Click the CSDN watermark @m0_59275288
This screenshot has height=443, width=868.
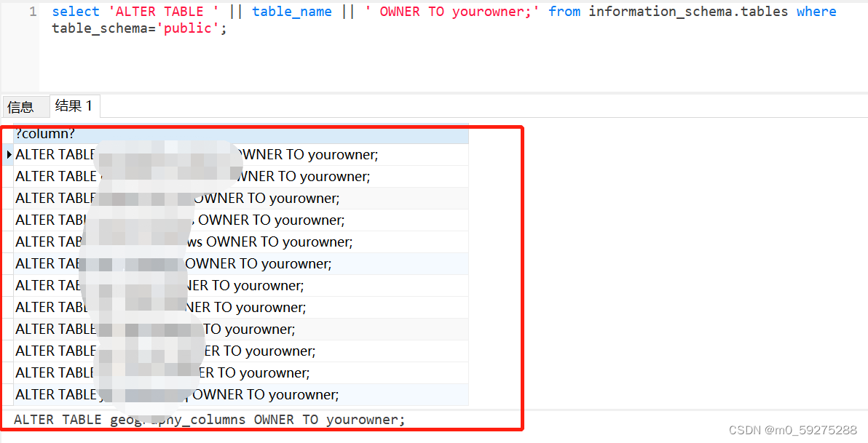click(x=792, y=430)
